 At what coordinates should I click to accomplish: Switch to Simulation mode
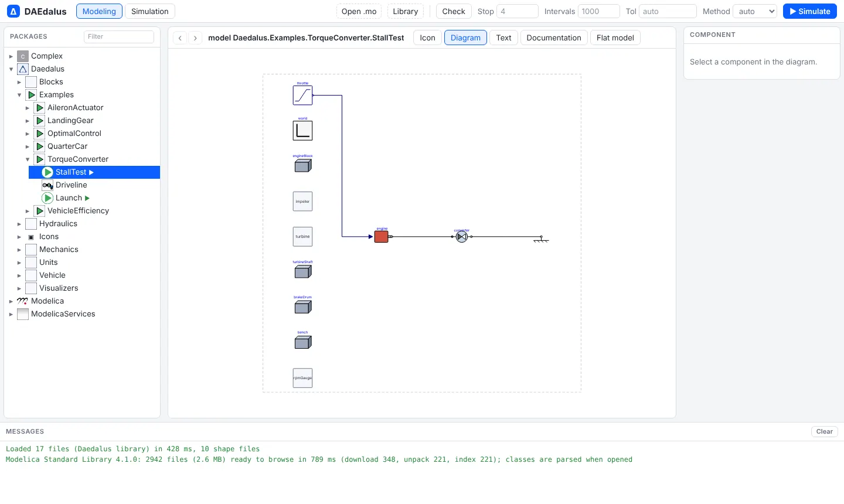click(150, 11)
